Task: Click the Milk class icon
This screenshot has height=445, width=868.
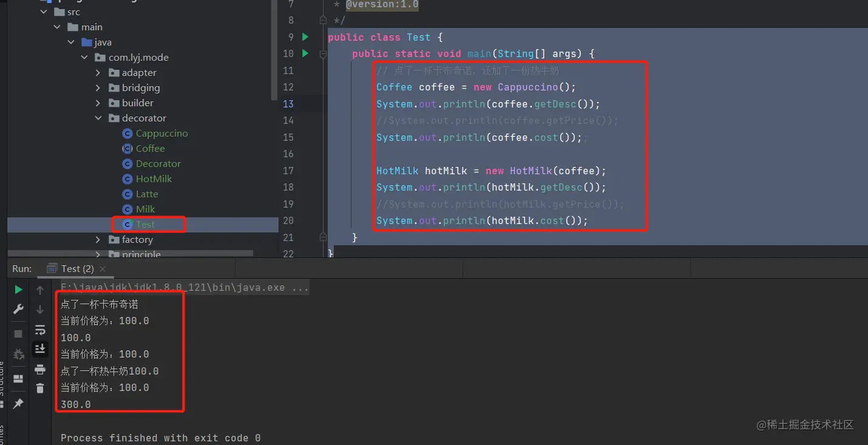Action: [x=127, y=209]
